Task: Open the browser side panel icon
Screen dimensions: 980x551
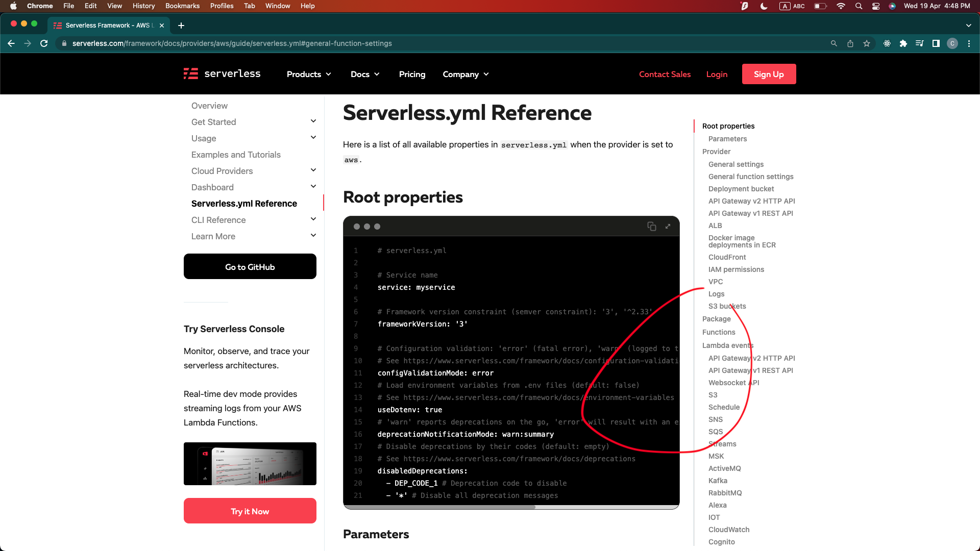Action: click(x=936, y=43)
